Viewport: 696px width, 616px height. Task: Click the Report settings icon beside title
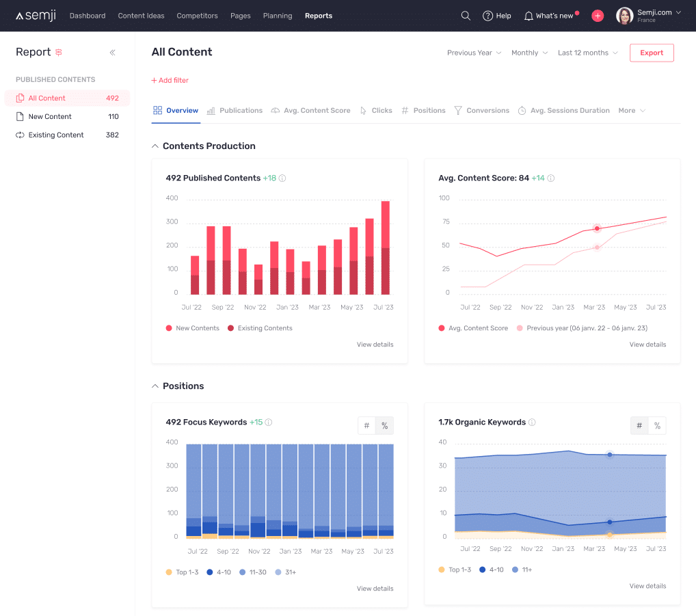coord(59,53)
